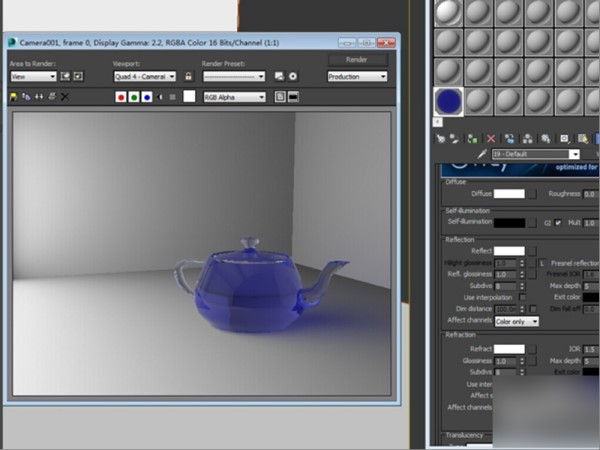Screen dimensions: 600x450
Task: Enable the green channel button
Action: pyautogui.click(x=133, y=97)
